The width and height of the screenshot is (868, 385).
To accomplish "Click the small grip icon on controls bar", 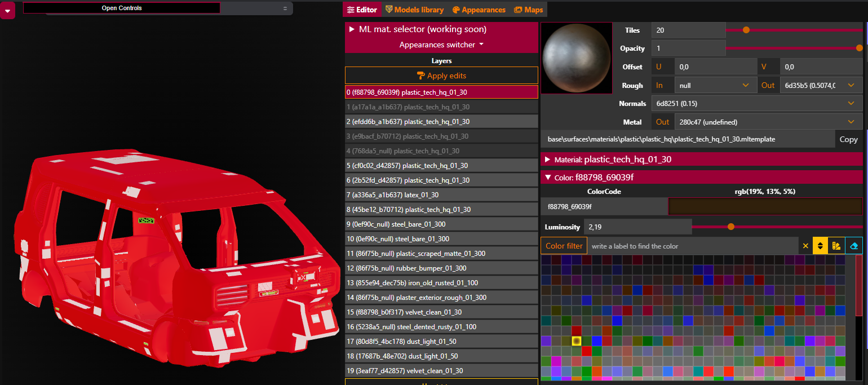I will [x=285, y=8].
